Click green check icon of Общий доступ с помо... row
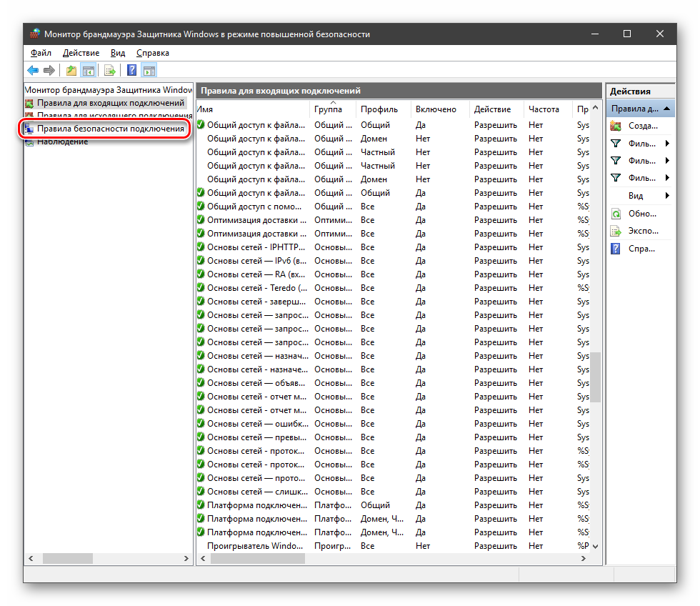Screen dimensions: 700x606 (x=201, y=207)
